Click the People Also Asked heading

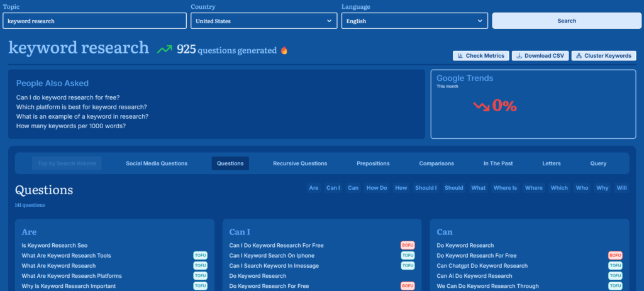pyautogui.click(x=52, y=84)
